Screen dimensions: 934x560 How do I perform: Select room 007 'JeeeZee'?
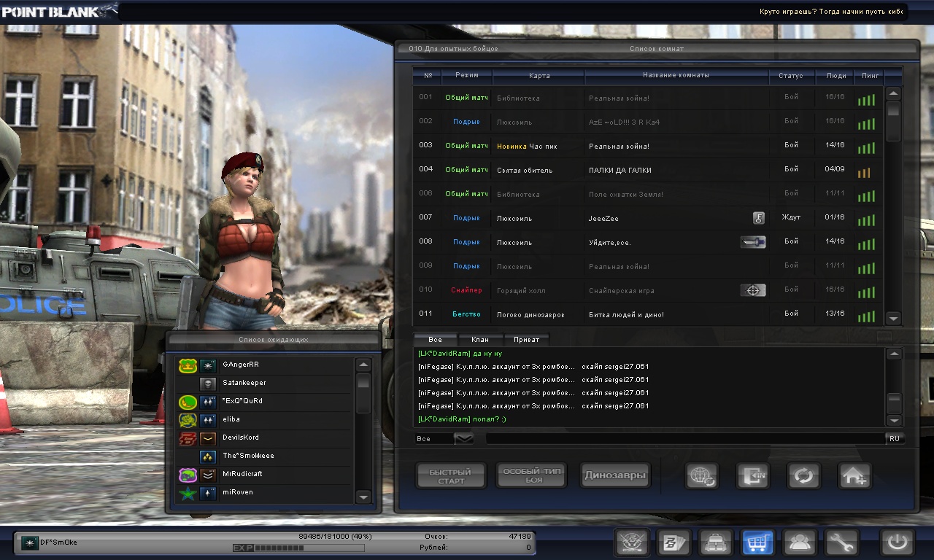point(648,218)
